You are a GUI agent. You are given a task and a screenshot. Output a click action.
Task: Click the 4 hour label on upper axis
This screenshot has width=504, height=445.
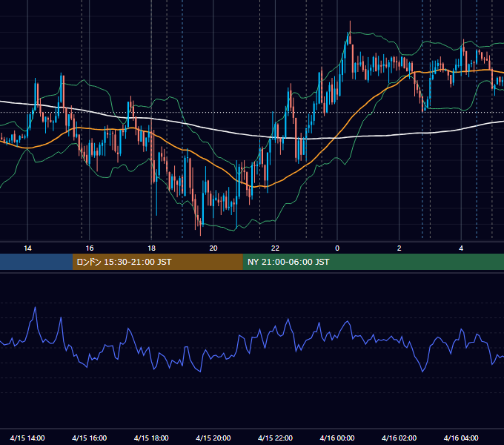[461, 248]
